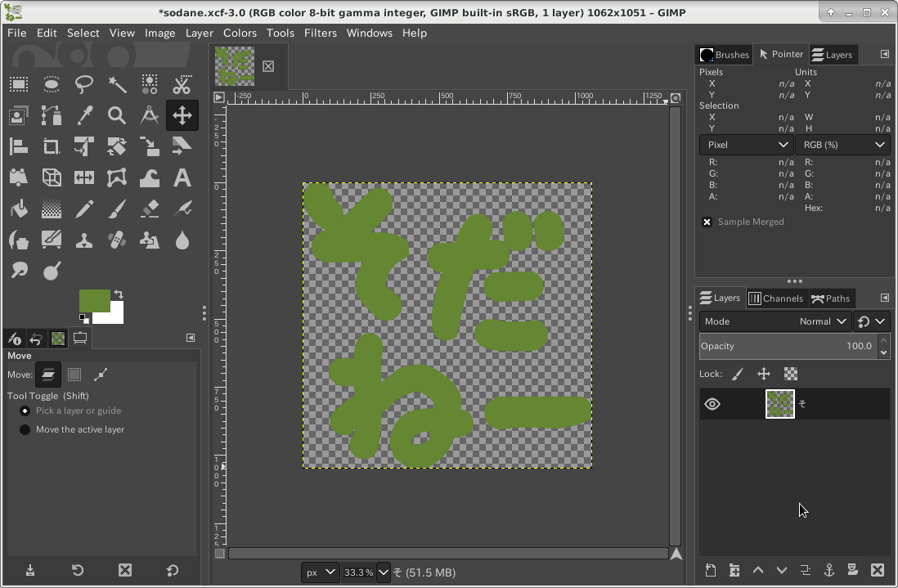Raise the layer one step
The height and width of the screenshot is (588, 898).
[x=757, y=570]
